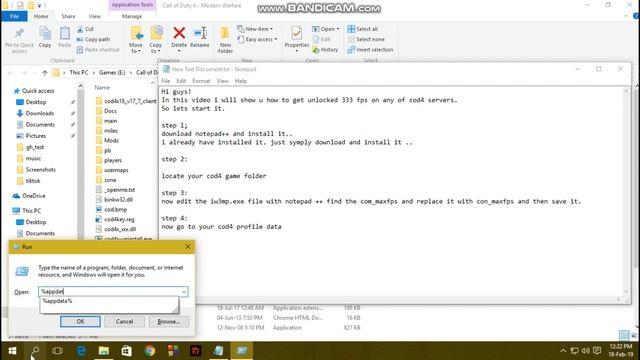Click the red Delete icon
640x360 pixels.
pyautogui.click(x=179, y=33)
